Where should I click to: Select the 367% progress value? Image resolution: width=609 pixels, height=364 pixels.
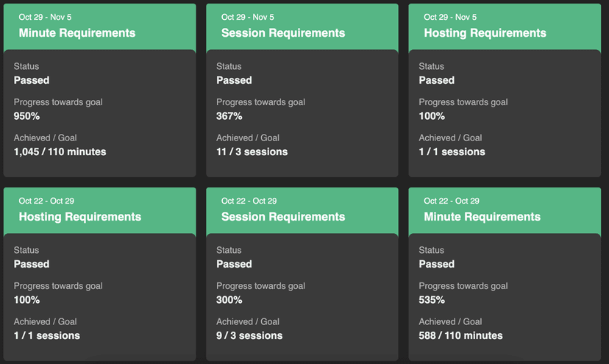(229, 116)
